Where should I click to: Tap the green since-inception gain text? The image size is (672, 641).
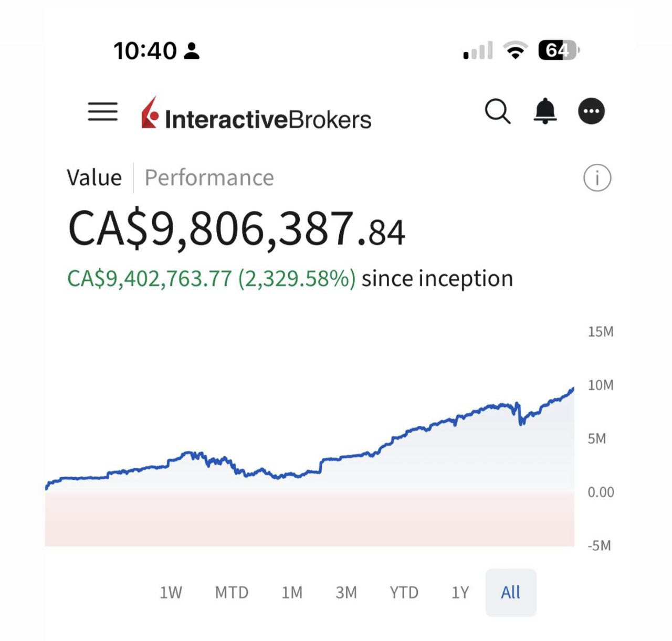point(212,279)
